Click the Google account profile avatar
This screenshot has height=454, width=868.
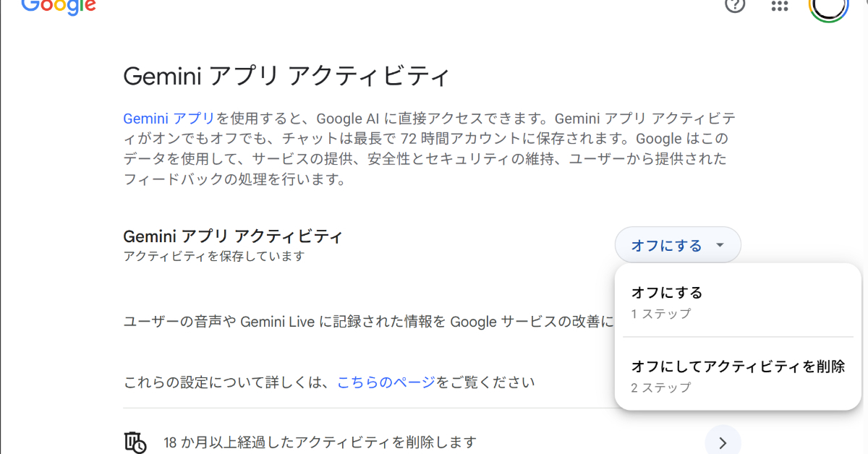828,6
